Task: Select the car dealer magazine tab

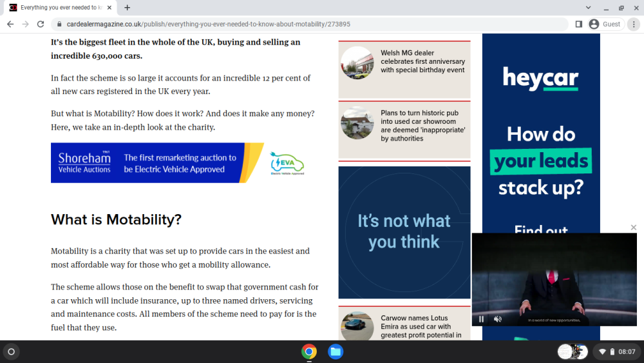Action: pos(59,7)
